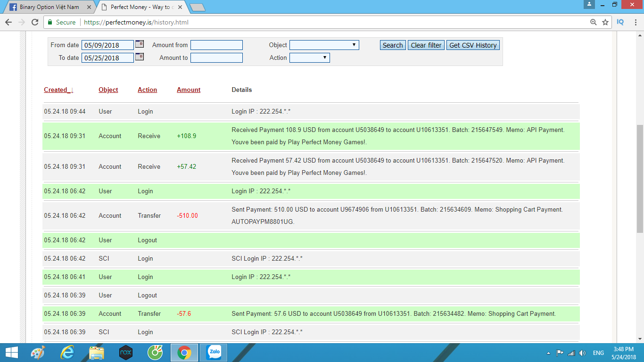Click the Amount from input field
Viewport: 644px width, 362px height.
tap(216, 45)
